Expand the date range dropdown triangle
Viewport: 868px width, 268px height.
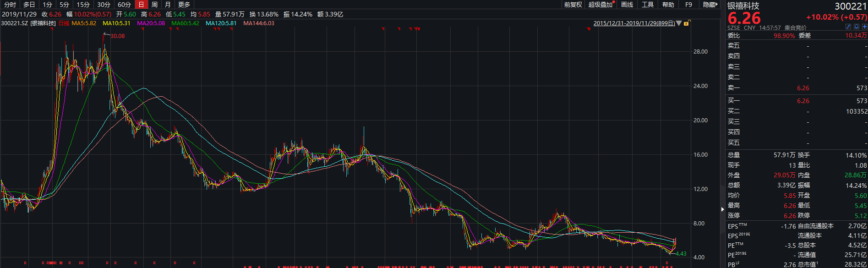pos(679,23)
